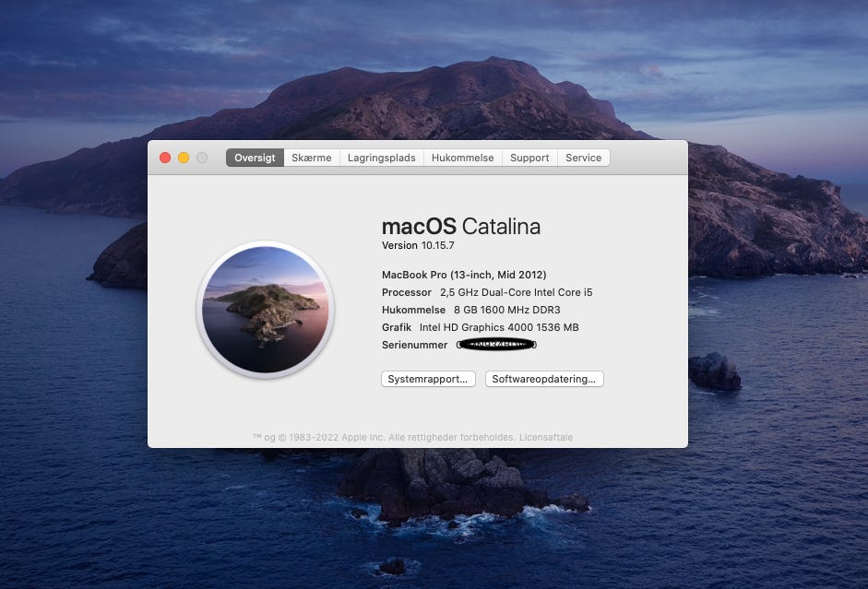Click the memory value 8 GB 1600 MHz DDR3
This screenshot has width=868, height=589.
tap(507, 310)
